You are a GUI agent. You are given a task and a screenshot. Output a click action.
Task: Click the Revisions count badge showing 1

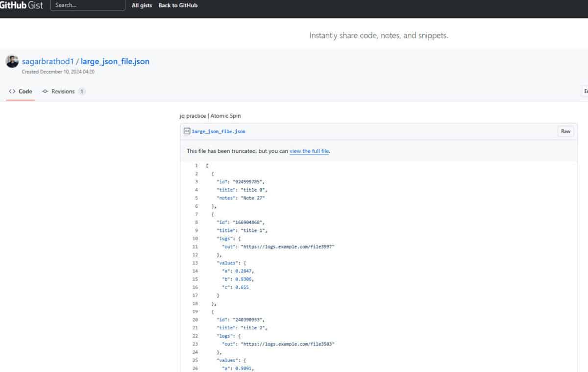pyautogui.click(x=82, y=91)
